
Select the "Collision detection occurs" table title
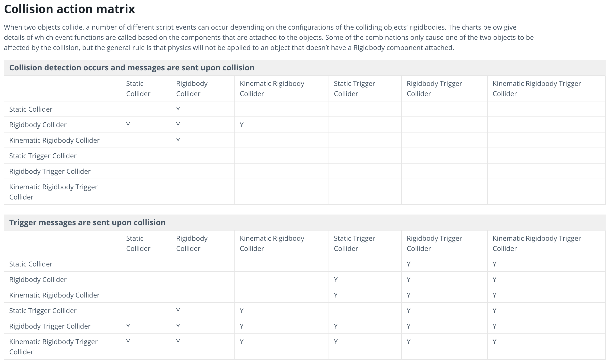pyautogui.click(x=132, y=67)
